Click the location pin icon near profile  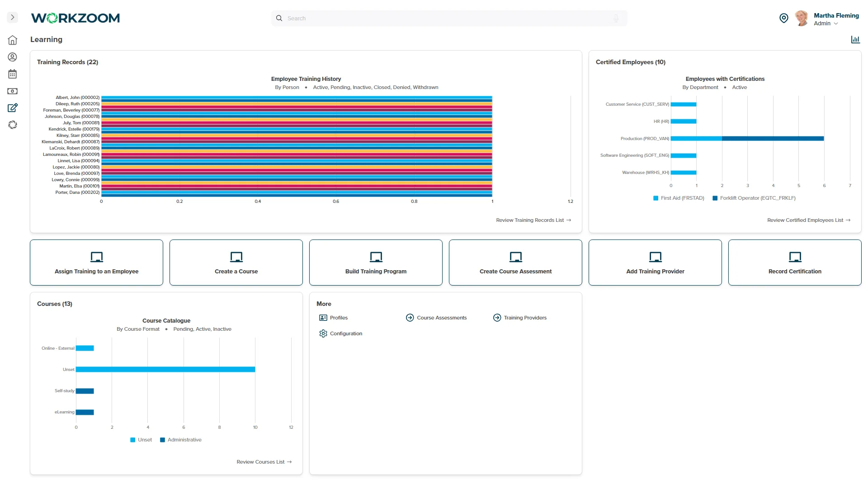[x=784, y=18]
